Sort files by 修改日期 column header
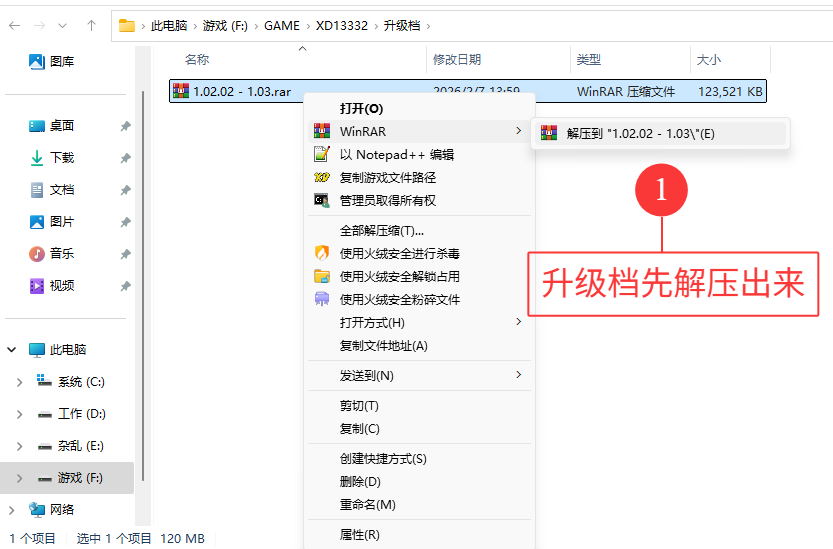 [457, 60]
